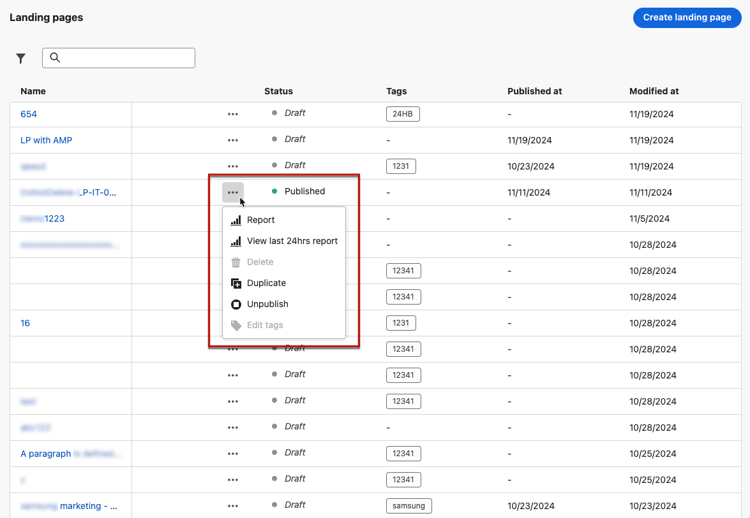Click the 12341 tag on A paragraph row
Screen dimensions: 750x518
click(403, 453)
